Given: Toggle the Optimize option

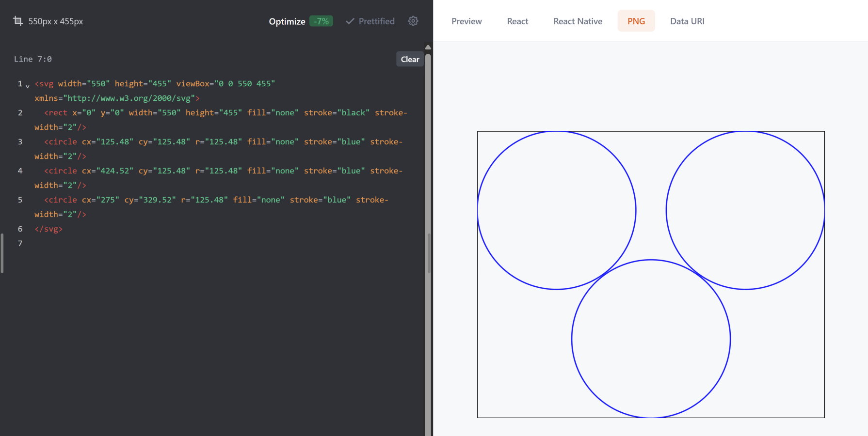Looking at the screenshot, I should [x=287, y=21].
